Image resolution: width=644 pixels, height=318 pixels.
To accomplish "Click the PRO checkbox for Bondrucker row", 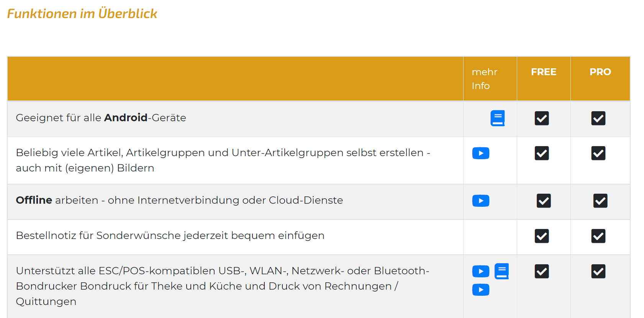I will 598,271.
